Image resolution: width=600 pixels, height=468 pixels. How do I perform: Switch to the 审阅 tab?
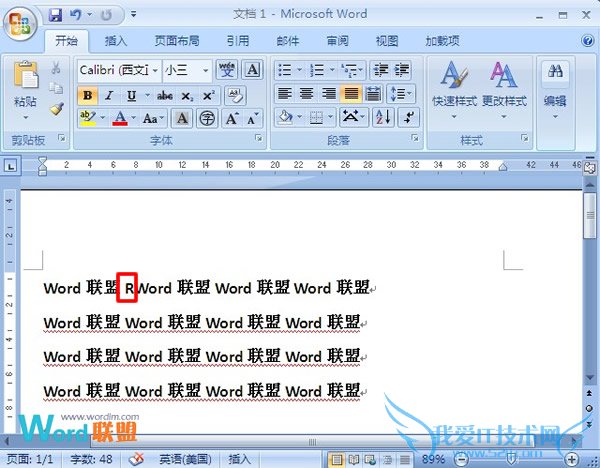(x=338, y=41)
